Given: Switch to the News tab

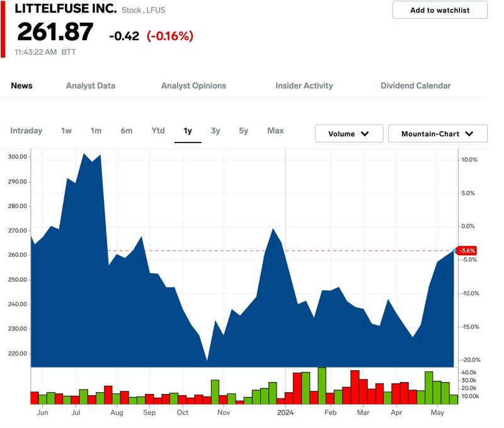Looking at the screenshot, I should pos(21,86).
